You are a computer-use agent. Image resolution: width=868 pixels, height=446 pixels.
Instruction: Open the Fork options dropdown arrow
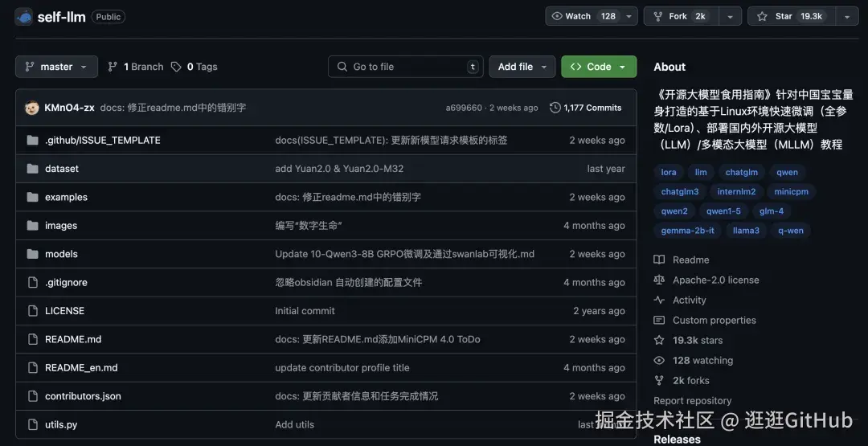pyautogui.click(x=731, y=16)
